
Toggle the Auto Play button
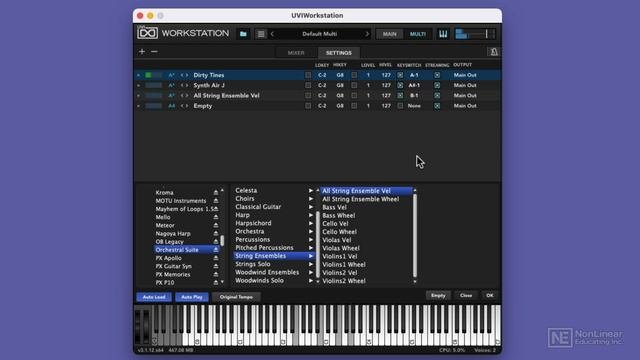pyautogui.click(x=192, y=297)
